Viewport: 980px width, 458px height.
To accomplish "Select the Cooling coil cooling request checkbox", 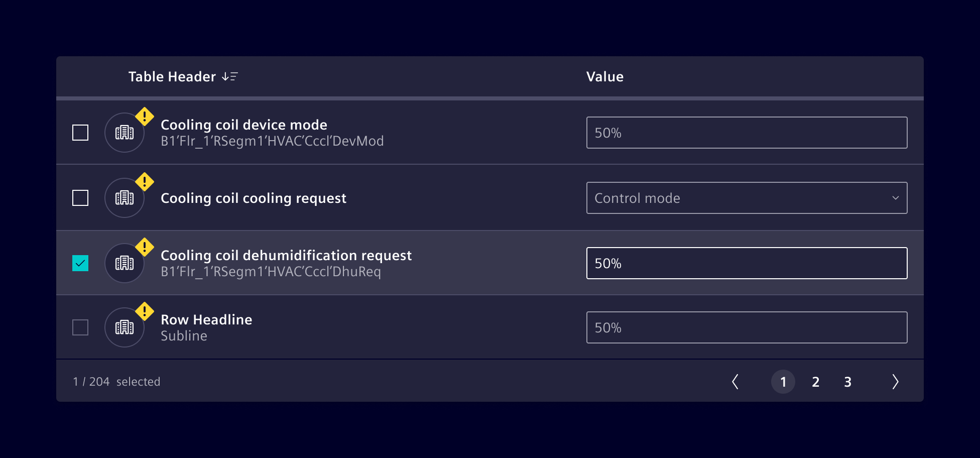I will point(80,198).
